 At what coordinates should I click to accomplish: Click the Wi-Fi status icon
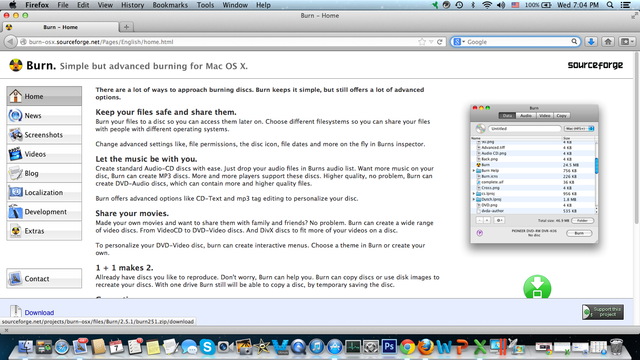tap(487, 5)
